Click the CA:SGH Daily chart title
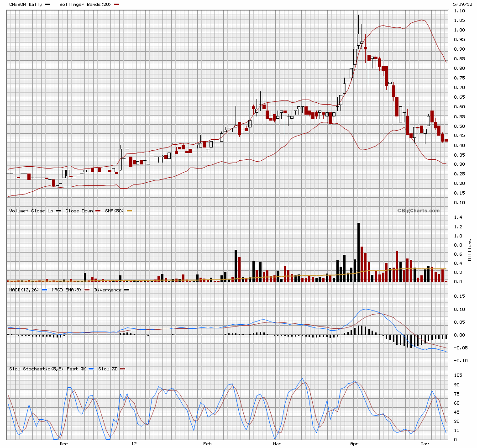Image resolution: width=477 pixels, height=448 pixels. click(26, 4)
